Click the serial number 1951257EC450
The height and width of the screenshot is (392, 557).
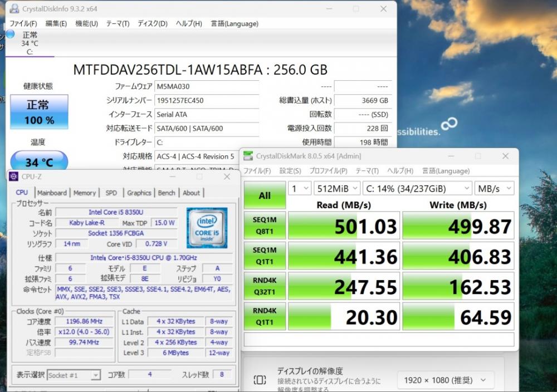click(x=207, y=100)
